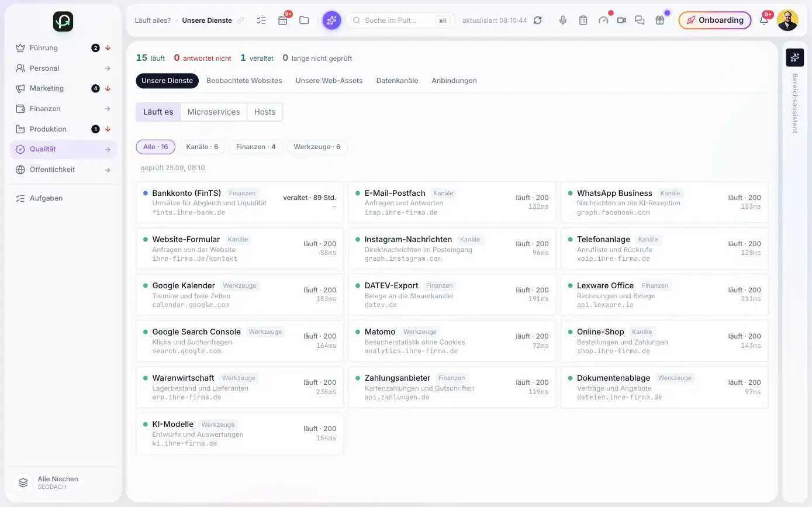
Task: Open the user profile avatar
Action: pyautogui.click(x=787, y=20)
